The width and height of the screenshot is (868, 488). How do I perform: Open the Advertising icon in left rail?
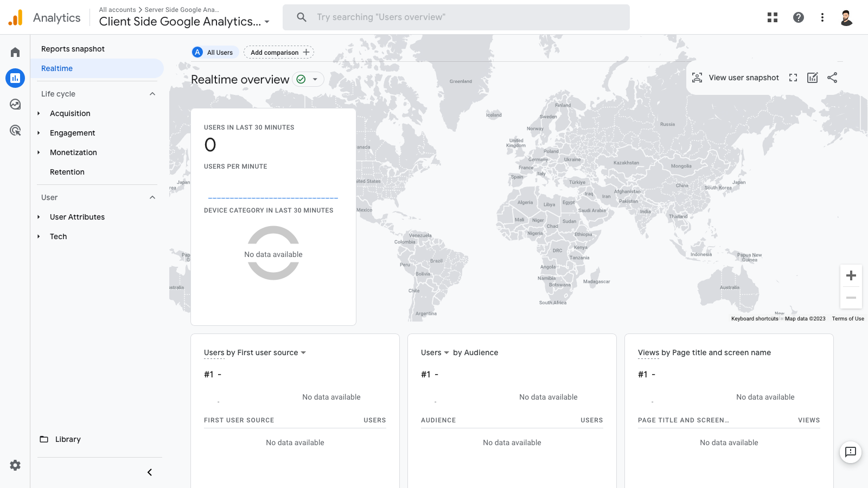(x=15, y=130)
